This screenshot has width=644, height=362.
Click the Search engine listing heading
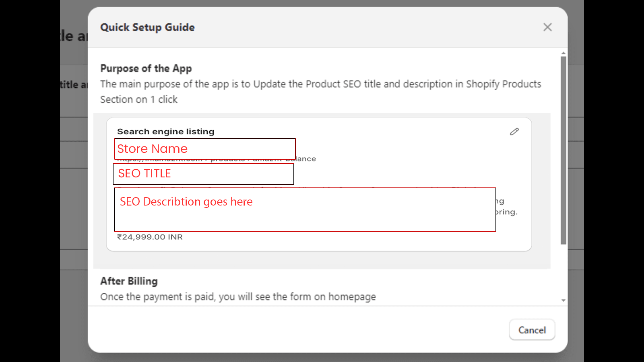[x=165, y=132]
